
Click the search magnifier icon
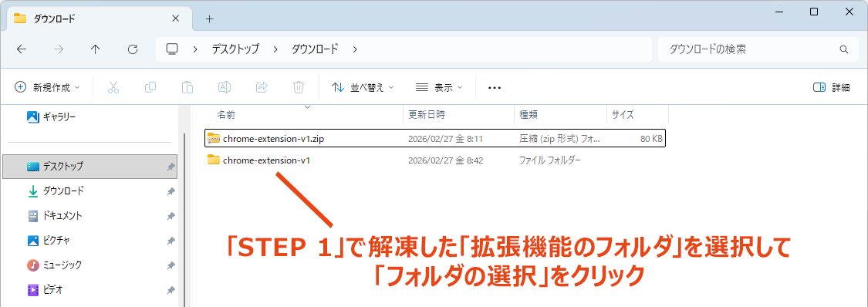tap(844, 49)
